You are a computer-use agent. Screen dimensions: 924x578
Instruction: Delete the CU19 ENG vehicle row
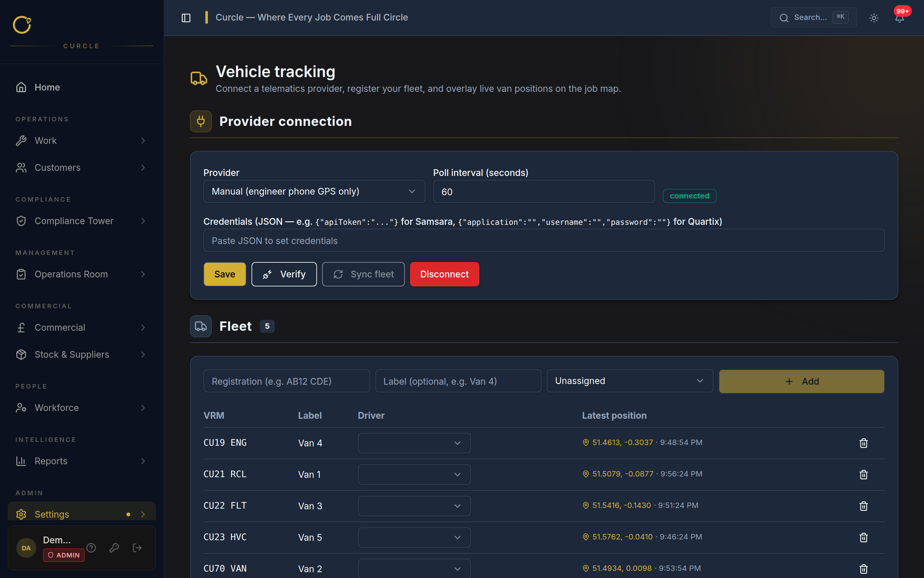click(863, 443)
